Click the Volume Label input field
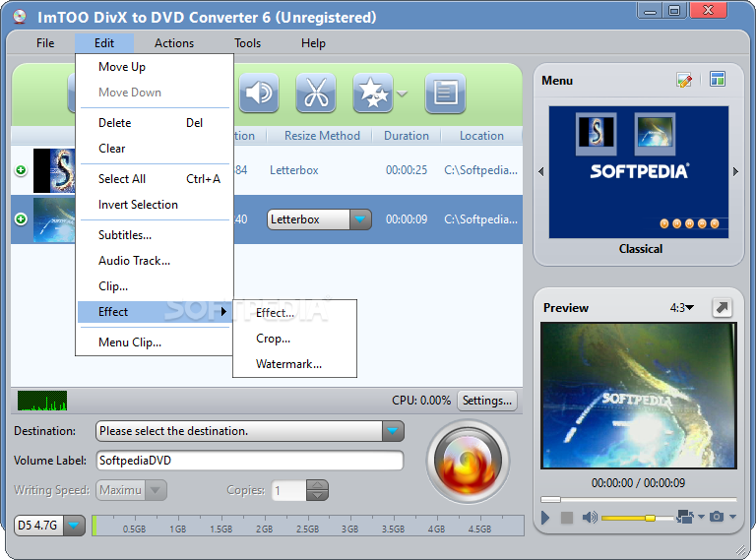The image size is (756, 560). [x=250, y=461]
